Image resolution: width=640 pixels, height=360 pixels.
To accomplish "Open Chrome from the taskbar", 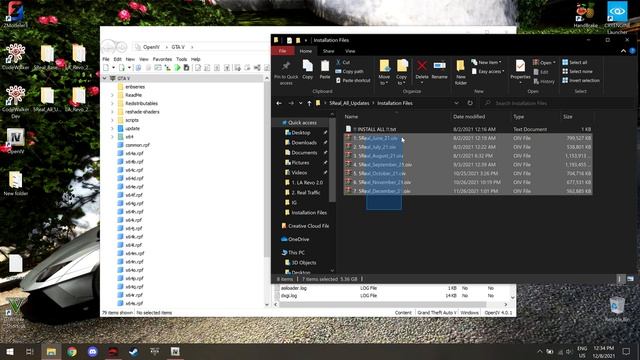I will (x=72, y=351).
